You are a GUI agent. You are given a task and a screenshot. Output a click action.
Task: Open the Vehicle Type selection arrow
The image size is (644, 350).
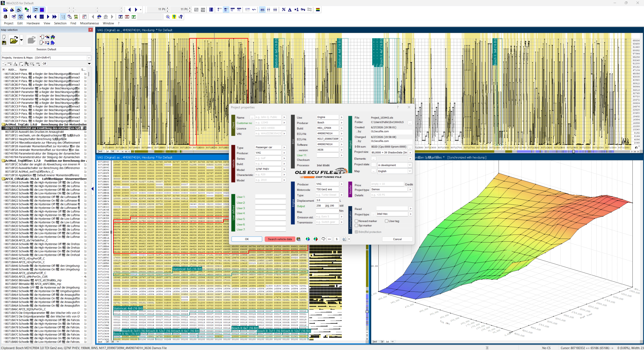coord(284,147)
